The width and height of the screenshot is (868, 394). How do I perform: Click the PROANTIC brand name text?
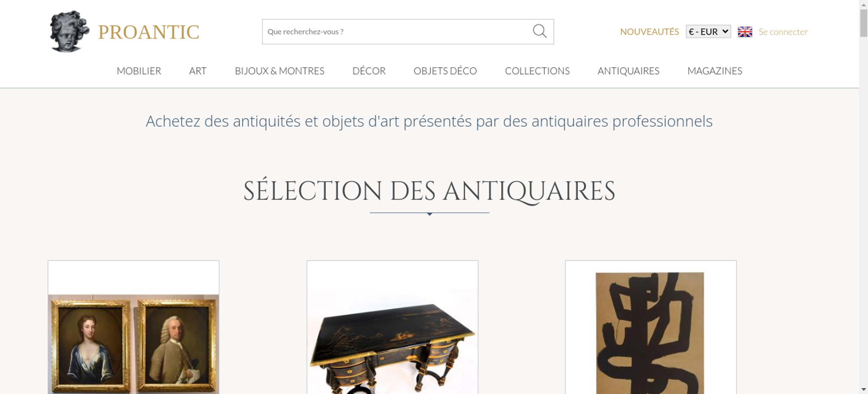(x=149, y=32)
